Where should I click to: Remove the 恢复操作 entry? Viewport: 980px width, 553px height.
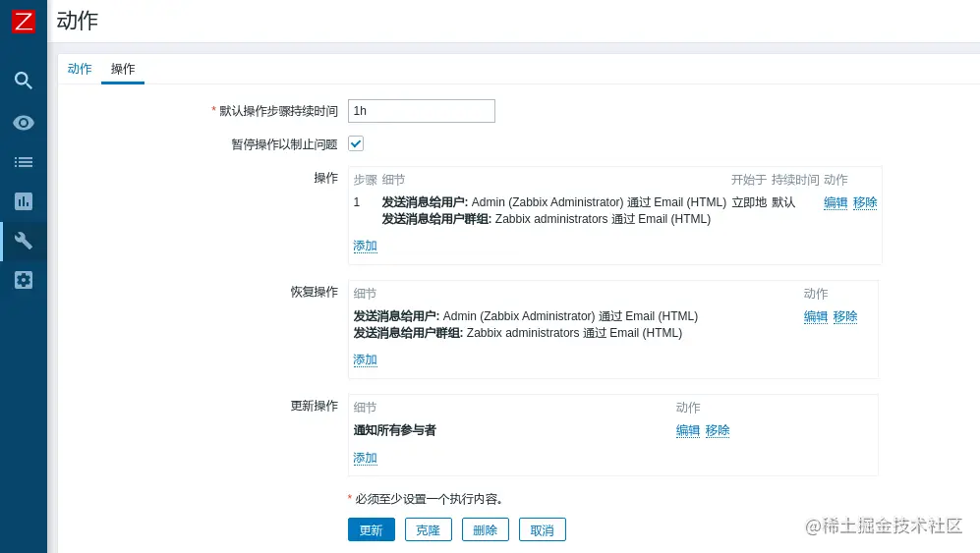pyautogui.click(x=845, y=316)
